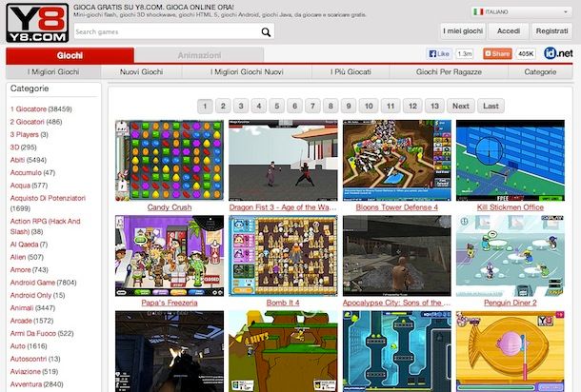Viewport: 581px width, 392px height.
Task: Open the Armi Da Fuoco category
Action: 33,334
